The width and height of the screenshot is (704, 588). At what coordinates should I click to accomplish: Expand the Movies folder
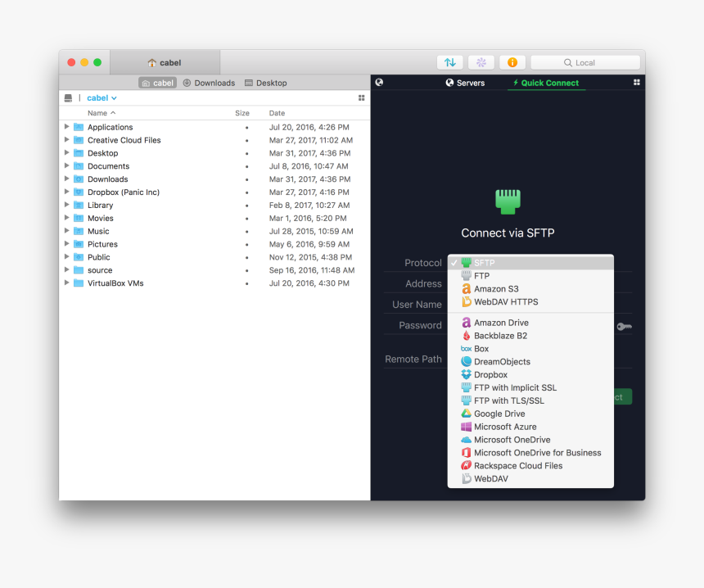click(x=67, y=218)
